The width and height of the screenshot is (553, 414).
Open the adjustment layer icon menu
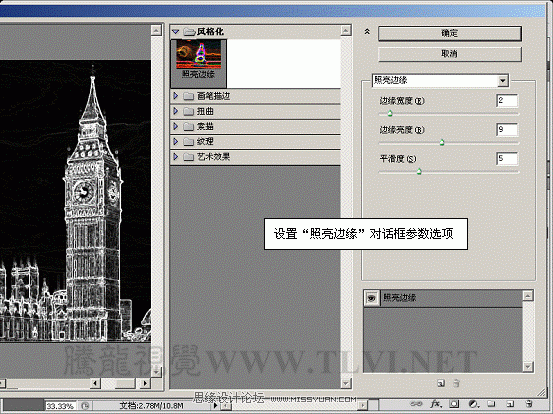click(x=473, y=404)
